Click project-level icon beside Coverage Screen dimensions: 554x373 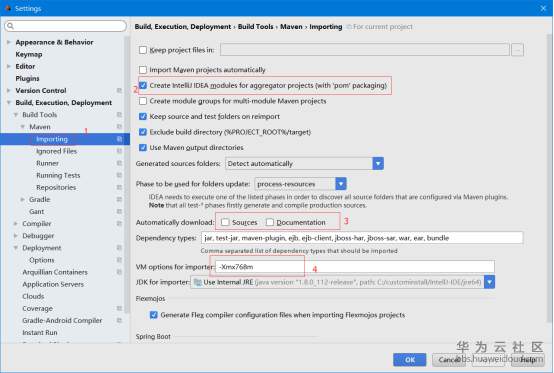[x=119, y=308]
